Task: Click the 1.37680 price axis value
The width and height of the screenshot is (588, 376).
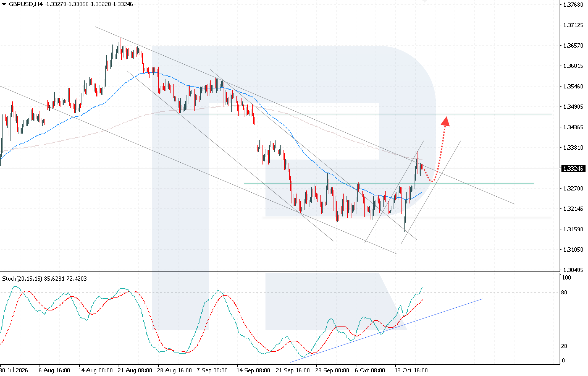Action: point(573,5)
